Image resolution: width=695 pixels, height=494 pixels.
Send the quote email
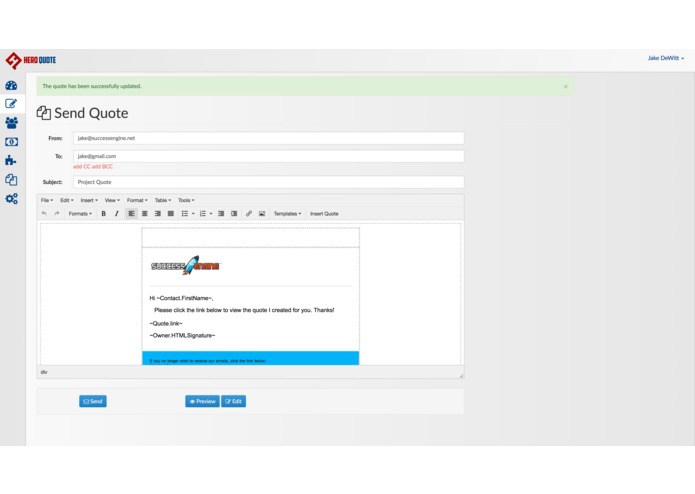93,401
